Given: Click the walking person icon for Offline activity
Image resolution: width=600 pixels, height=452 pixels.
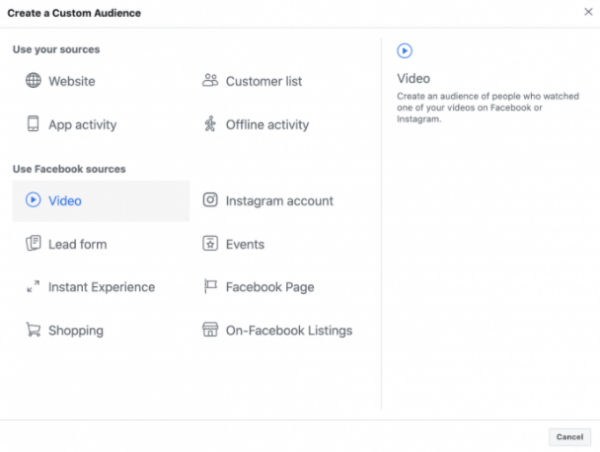Looking at the screenshot, I should point(210,124).
